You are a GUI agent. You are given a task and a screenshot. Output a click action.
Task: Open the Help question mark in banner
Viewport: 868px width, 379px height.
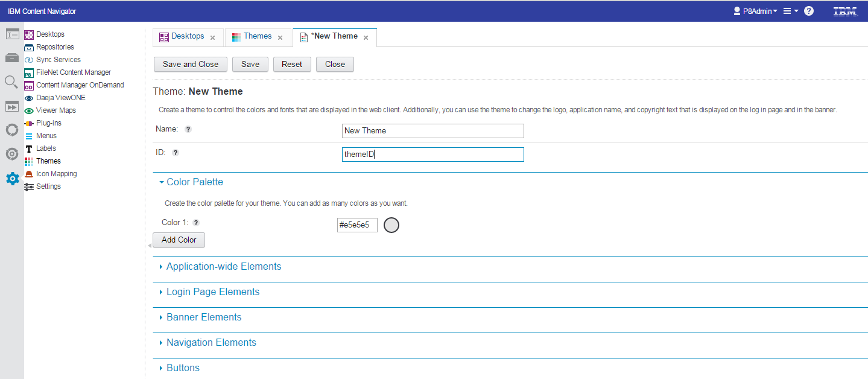click(809, 11)
